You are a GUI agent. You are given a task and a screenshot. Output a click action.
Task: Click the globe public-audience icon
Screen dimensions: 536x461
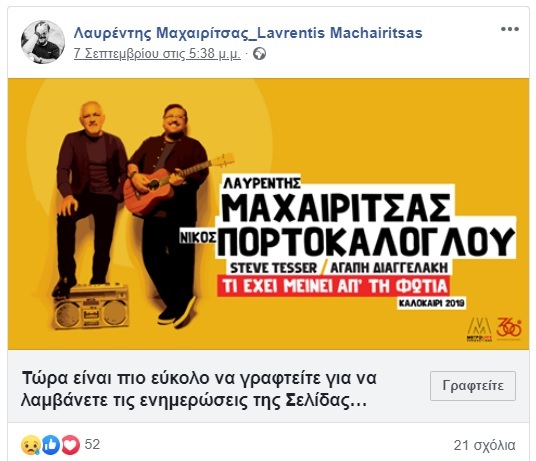pos(259,54)
